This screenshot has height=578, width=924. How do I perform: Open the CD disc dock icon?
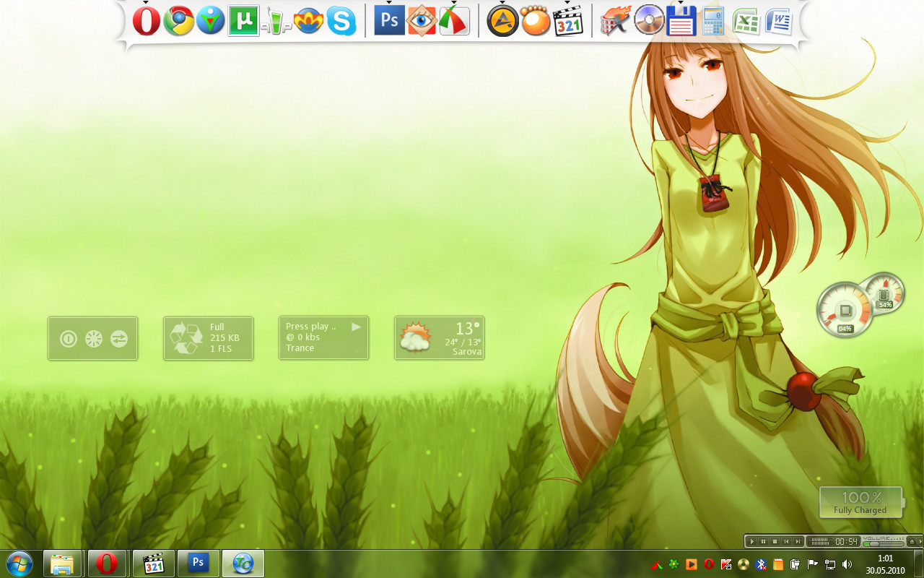[648, 21]
